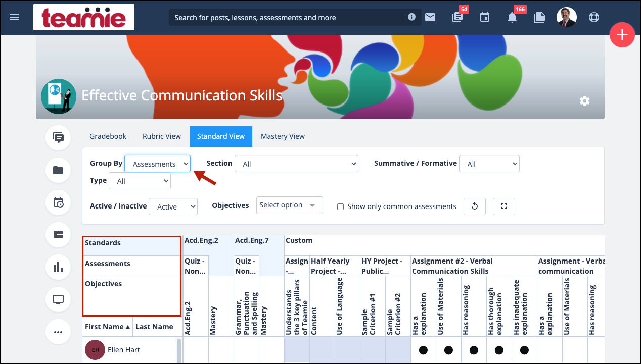
Task: Open the more options ellipsis sidebar icon
Action: pos(58,332)
